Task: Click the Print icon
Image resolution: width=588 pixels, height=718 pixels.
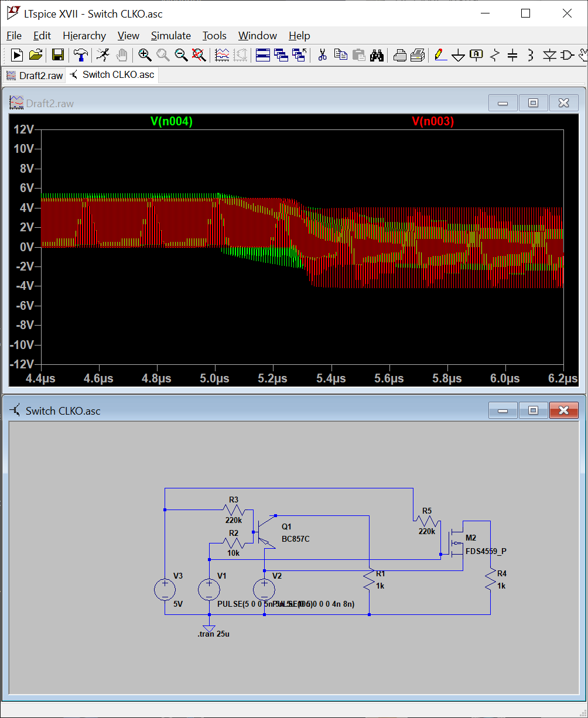Action: (418, 55)
